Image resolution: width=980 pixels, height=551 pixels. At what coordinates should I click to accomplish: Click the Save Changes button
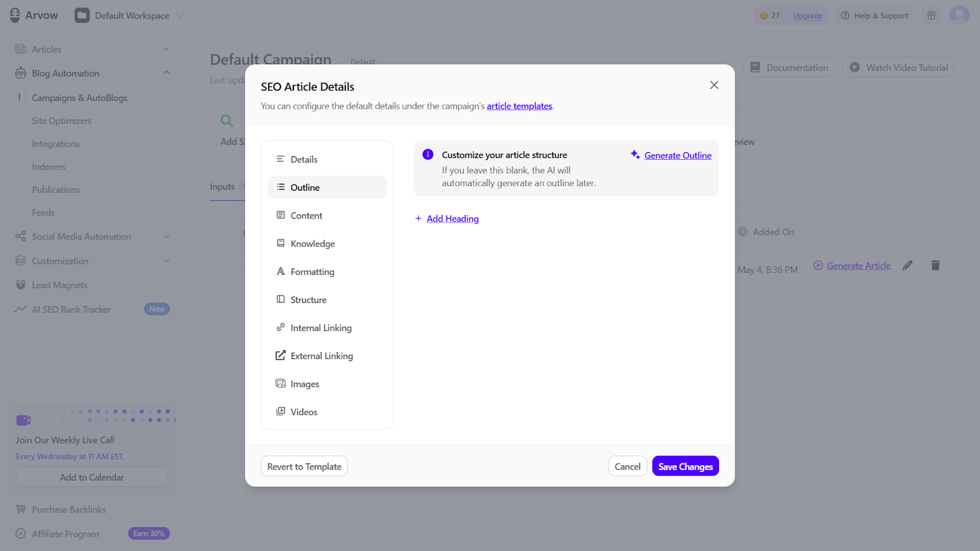tap(685, 466)
